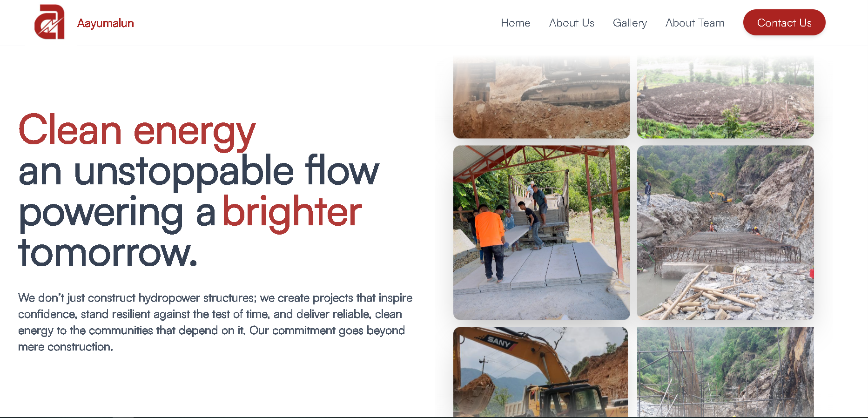
Task: Click the red Contact Us button
Action: pyautogui.click(x=784, y=22)
